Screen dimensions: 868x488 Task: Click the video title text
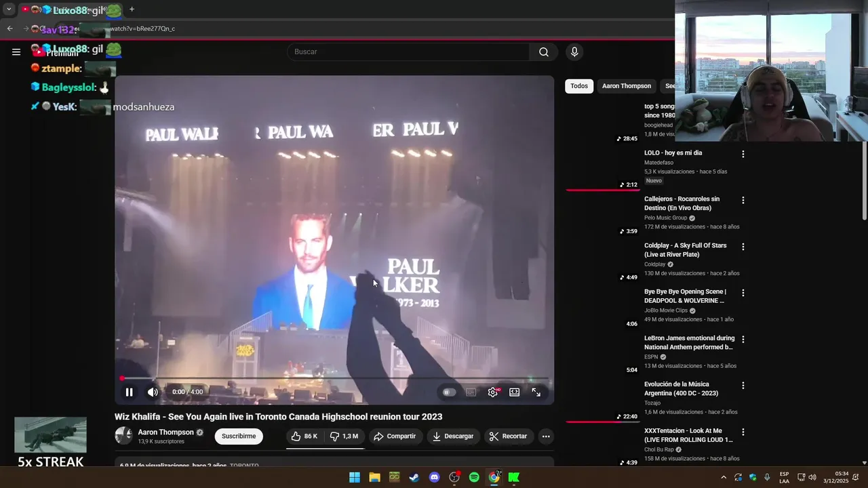[278, 417]
